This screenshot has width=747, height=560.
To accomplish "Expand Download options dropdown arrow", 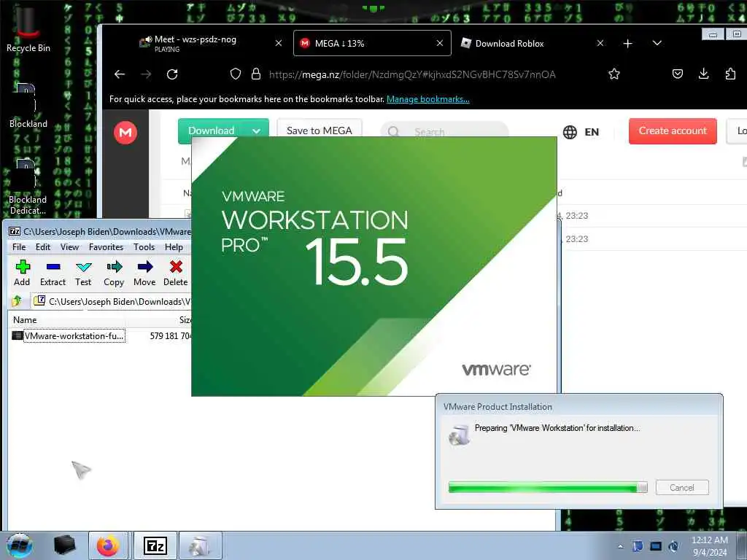I will (x=256, y=131).
